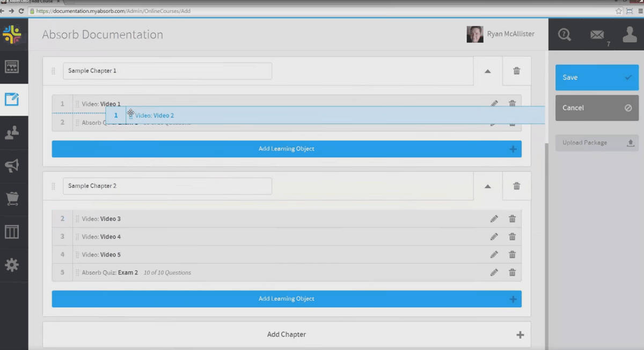Click the Absorb logo at top left

click(x=13, y=34)
